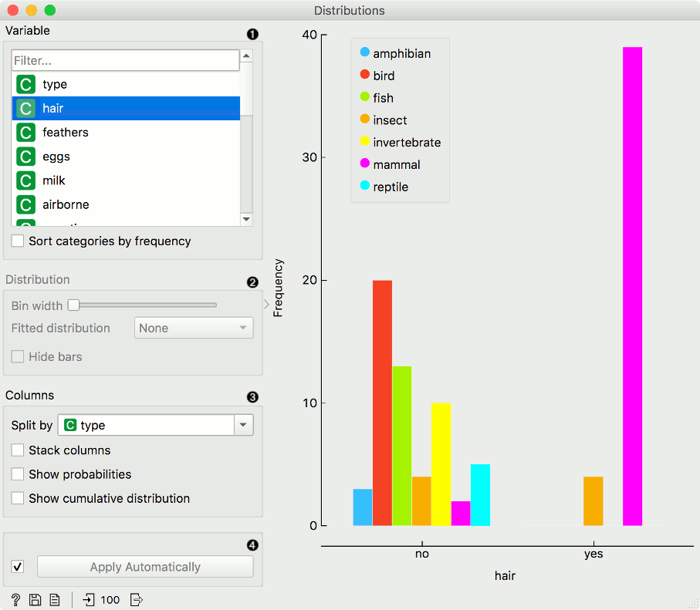This screenshot has height=610, width=700.
Task: Enable Stack columns option
Action: coord(18,450)
